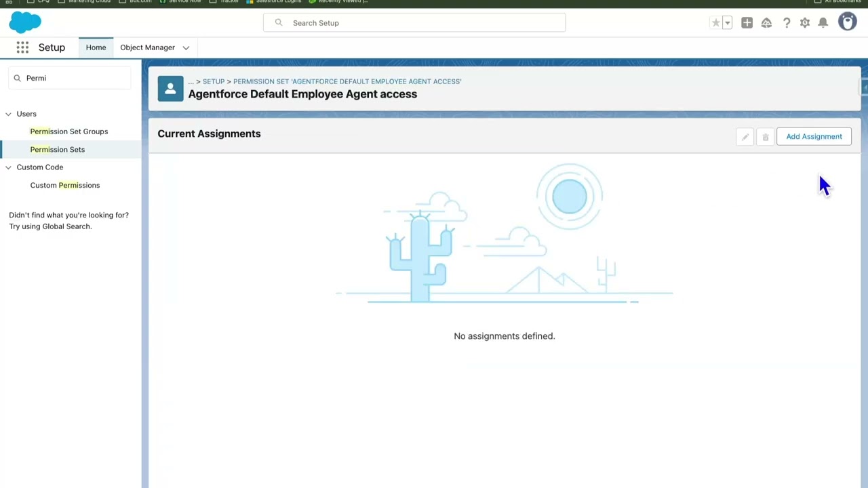Open Global Actions plus icon
Image resolution: width=868 pixels, height=488 pixels.
747,23
